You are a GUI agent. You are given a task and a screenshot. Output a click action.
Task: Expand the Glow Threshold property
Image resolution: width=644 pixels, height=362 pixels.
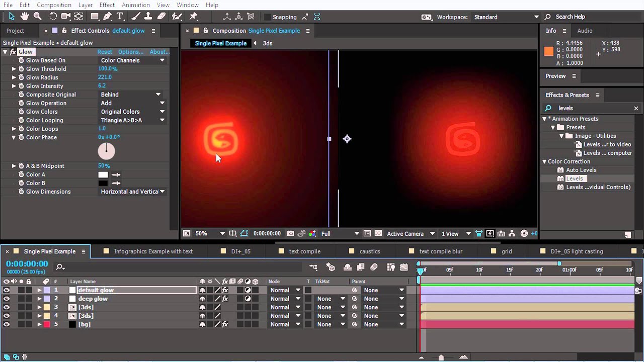14,69
